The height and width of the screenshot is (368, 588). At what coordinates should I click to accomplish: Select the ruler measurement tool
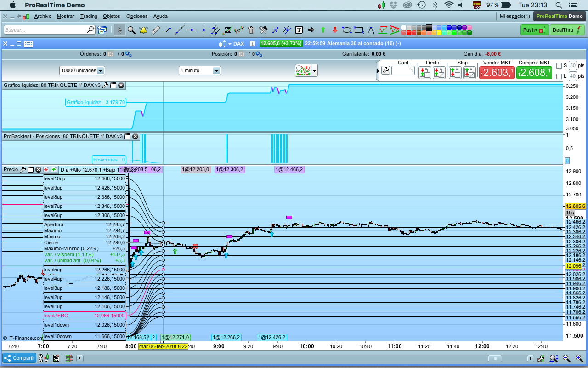155,30
